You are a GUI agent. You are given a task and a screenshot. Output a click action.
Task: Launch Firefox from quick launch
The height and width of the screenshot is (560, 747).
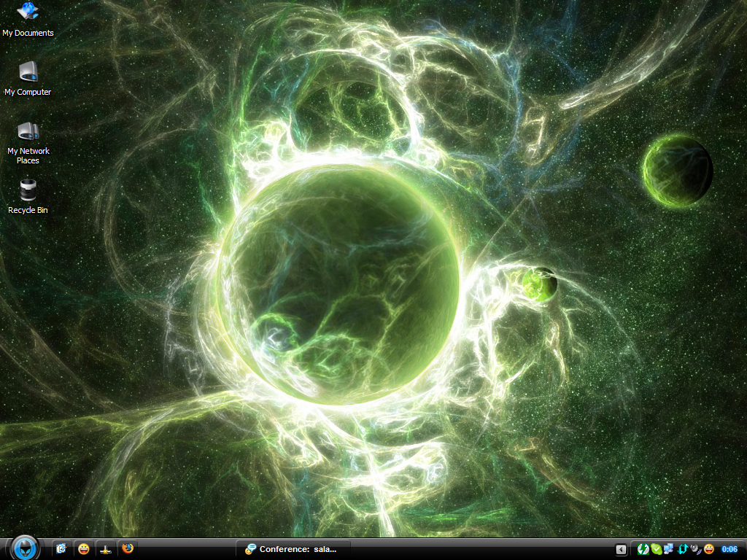128,548
